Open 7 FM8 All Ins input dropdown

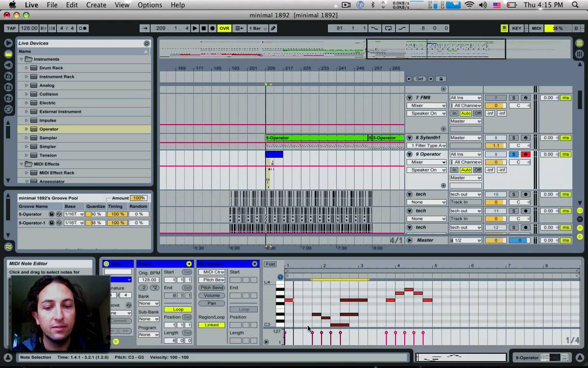[465, 98]
